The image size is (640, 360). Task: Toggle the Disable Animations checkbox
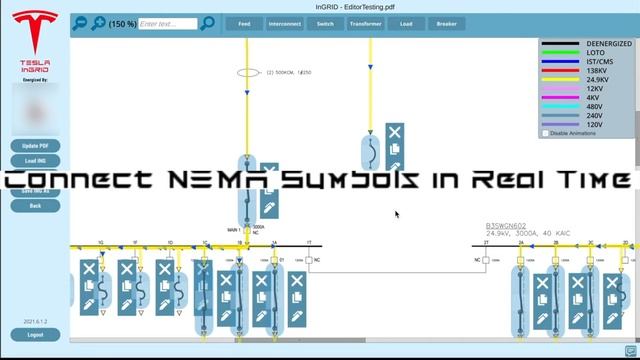point(545,133)
